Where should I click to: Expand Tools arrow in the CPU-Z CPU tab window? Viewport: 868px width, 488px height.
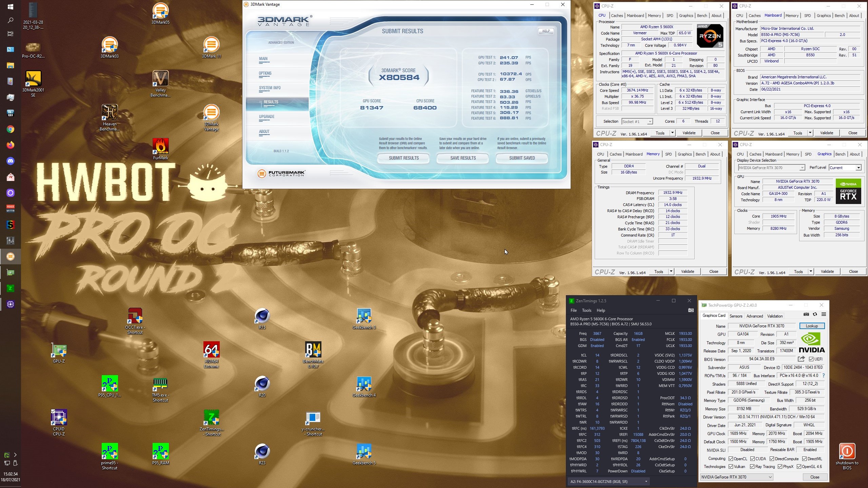[672, 133]
